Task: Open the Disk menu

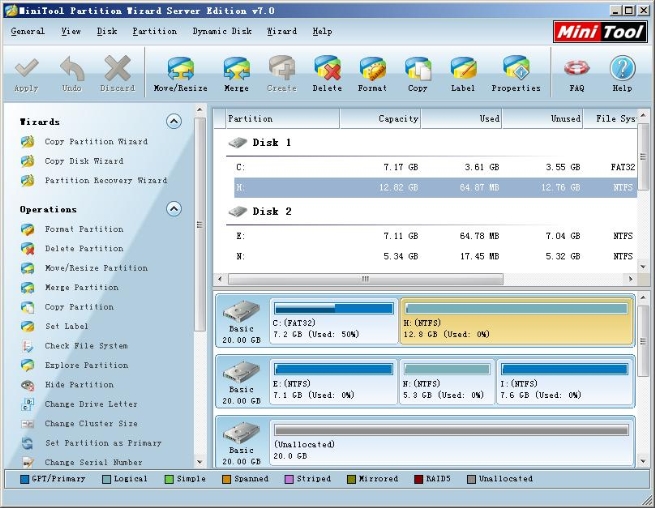Action: point(107,31)
